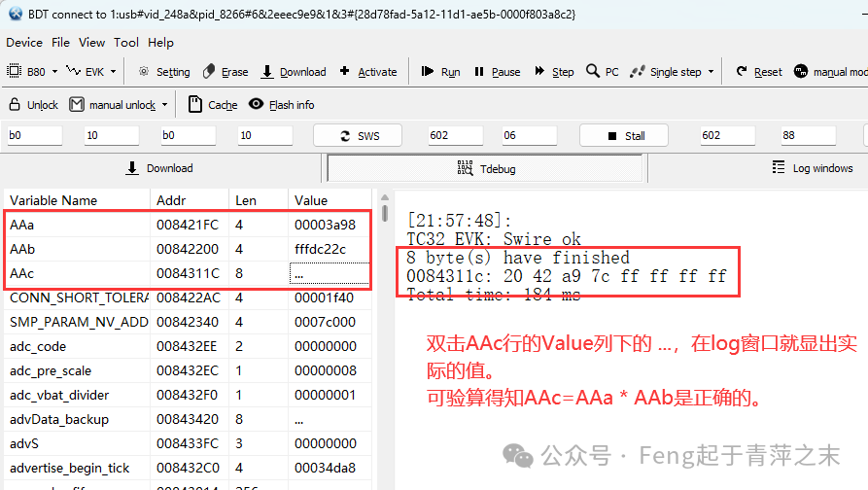Expand the manual unlock dropdown arrow
Viewport: 868px width, 490px height.
click(164, 105)
